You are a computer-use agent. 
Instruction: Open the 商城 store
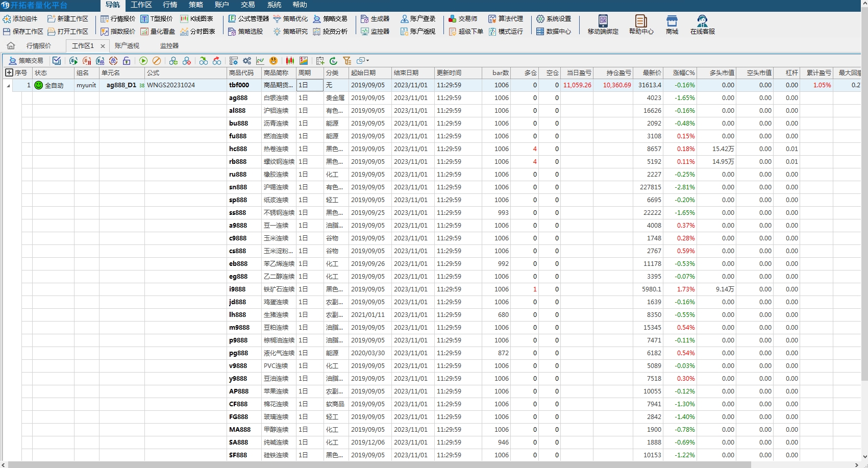pos(672,24)
